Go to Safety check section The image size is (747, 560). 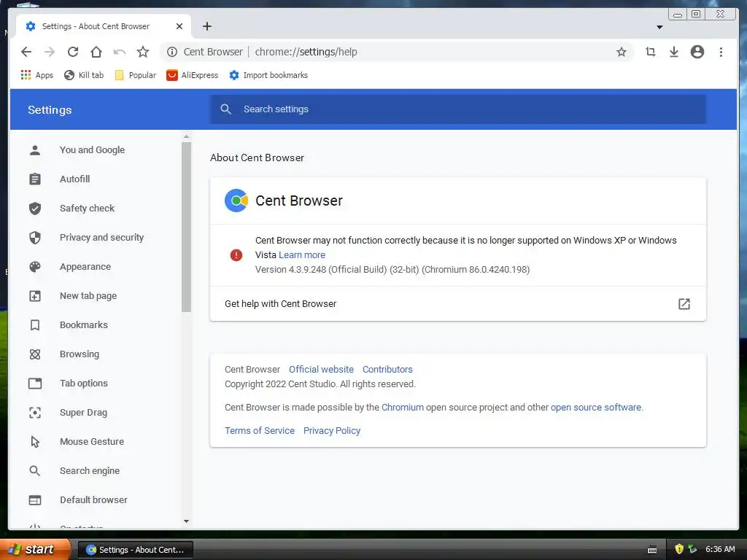pyautogui.click(x=88, y=208)
